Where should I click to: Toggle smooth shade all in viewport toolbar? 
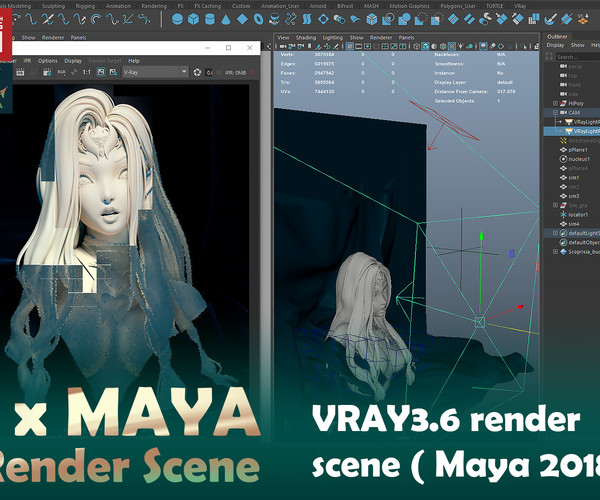point(426,46)
